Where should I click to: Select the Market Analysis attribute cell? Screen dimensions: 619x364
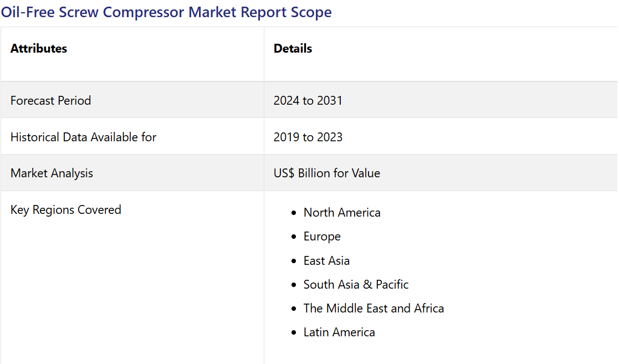pyautogui.click(x=52, y=173)
